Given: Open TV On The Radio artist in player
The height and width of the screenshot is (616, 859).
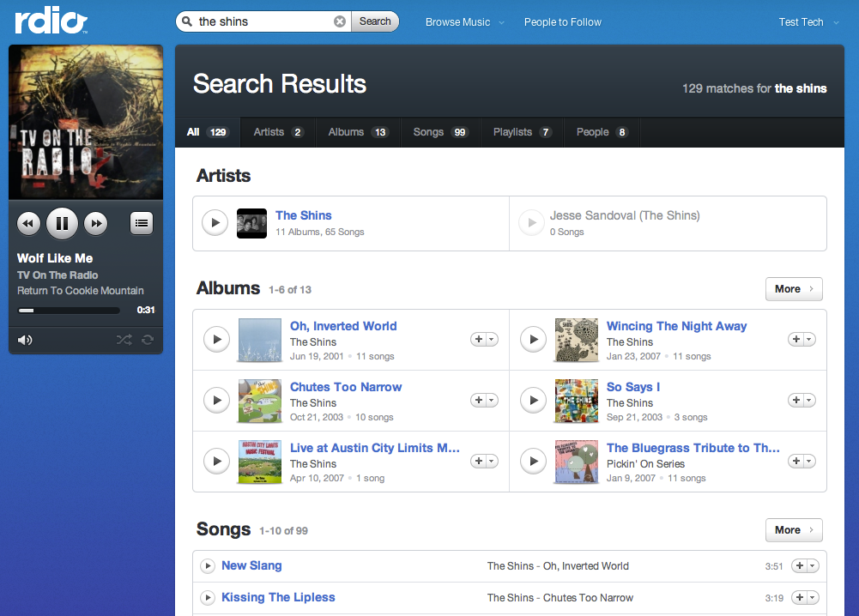Looking at the screenshot, I should [x=57, y=275].
